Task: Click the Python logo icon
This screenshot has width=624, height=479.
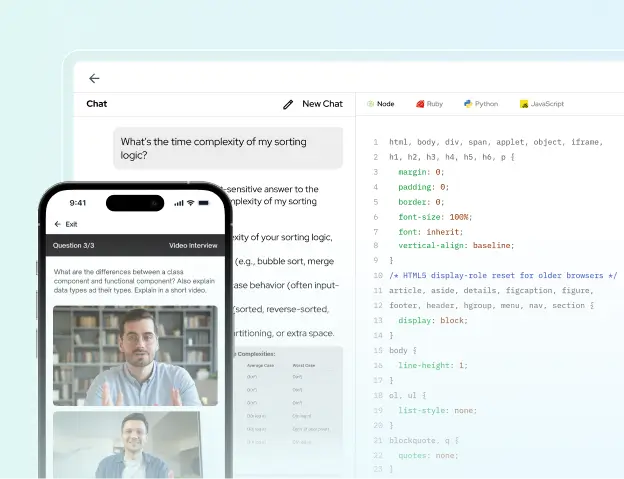Action: click(x=468, y=104)
